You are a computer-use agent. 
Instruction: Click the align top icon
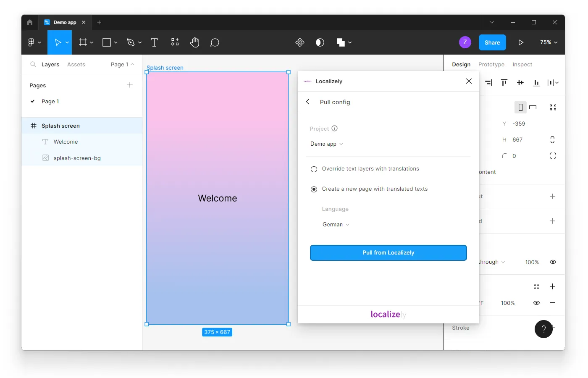tap(504, 83)
